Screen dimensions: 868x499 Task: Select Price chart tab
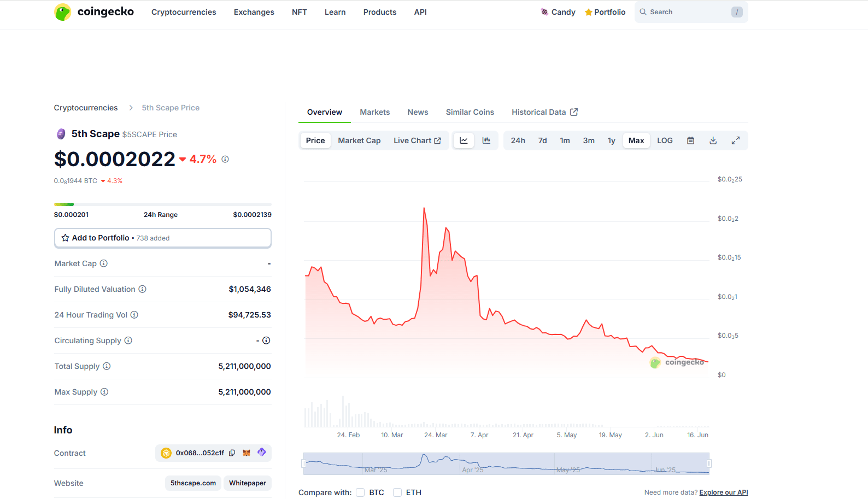315,140
